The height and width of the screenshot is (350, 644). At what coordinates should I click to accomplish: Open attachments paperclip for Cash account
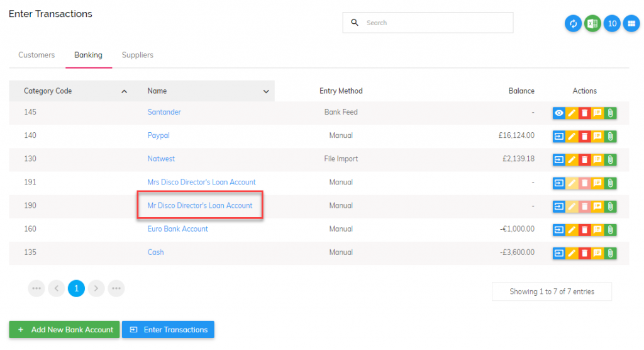point(610,253)
